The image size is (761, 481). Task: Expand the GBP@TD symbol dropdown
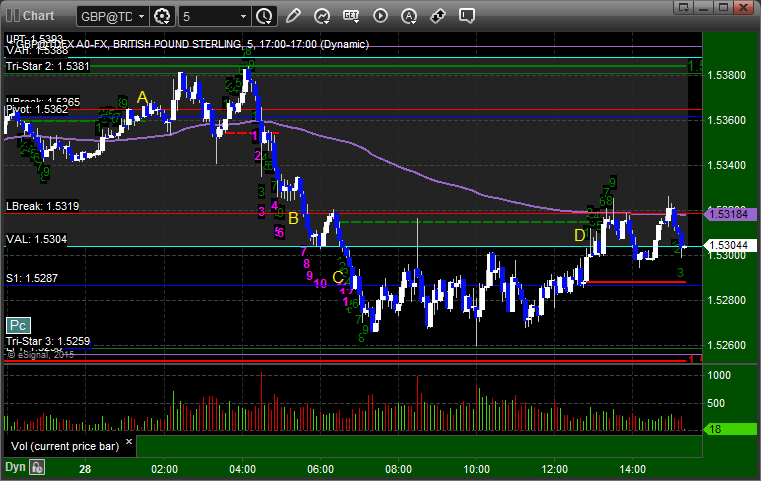coord(141,17)
